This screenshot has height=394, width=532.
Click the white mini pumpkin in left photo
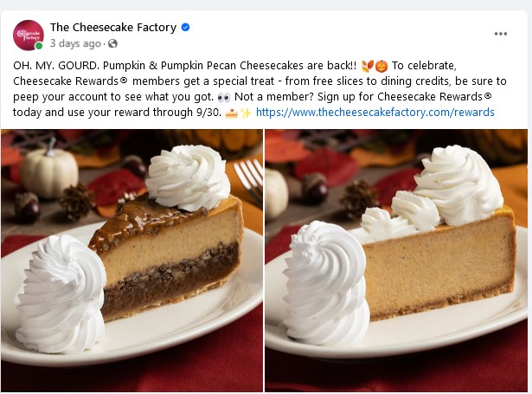pos(48,170)
